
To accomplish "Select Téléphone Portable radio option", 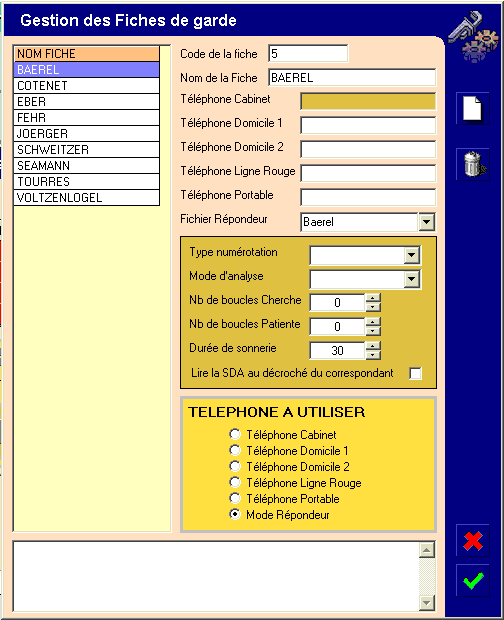I will pos(235,498).
